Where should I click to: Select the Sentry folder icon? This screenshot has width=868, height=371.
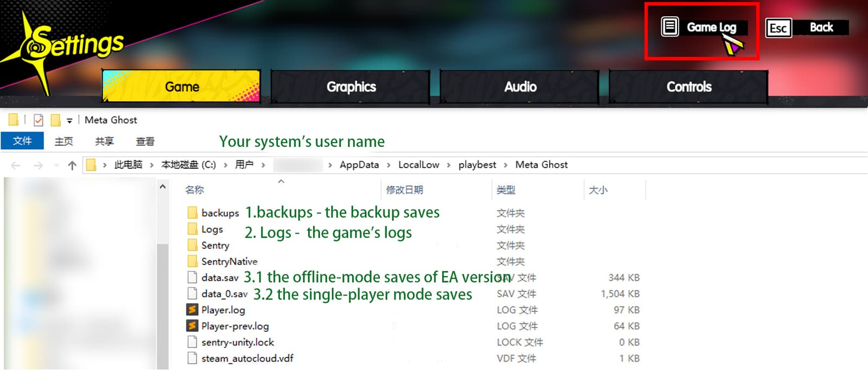click(192, 245)
